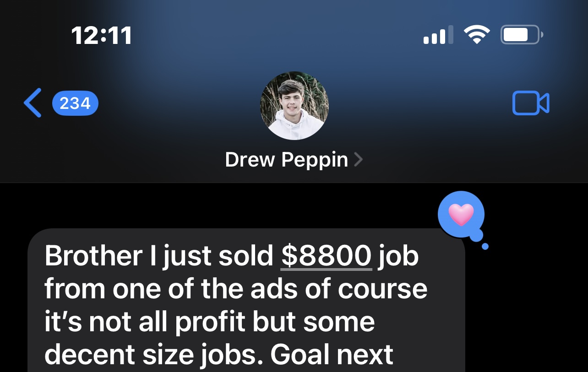Expand contact details chevron beside name
The image size is (588, 372).
[359, 160]
